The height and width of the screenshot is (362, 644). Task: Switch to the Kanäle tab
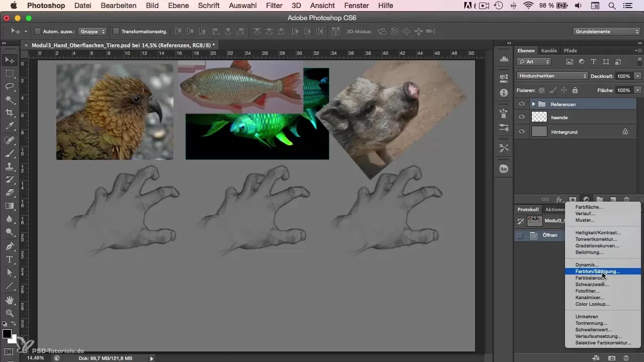pos(548,50)
